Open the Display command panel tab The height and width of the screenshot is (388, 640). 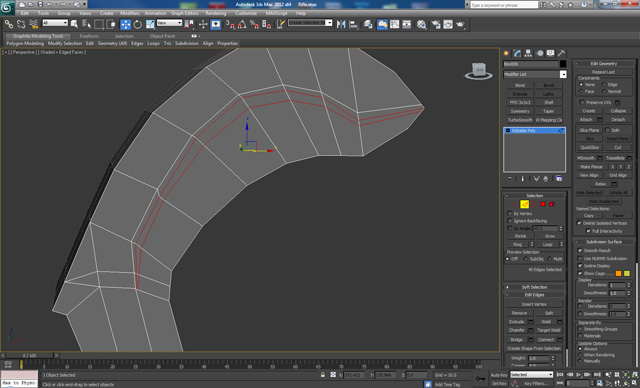pyautogui.click(x=551, y=53)
